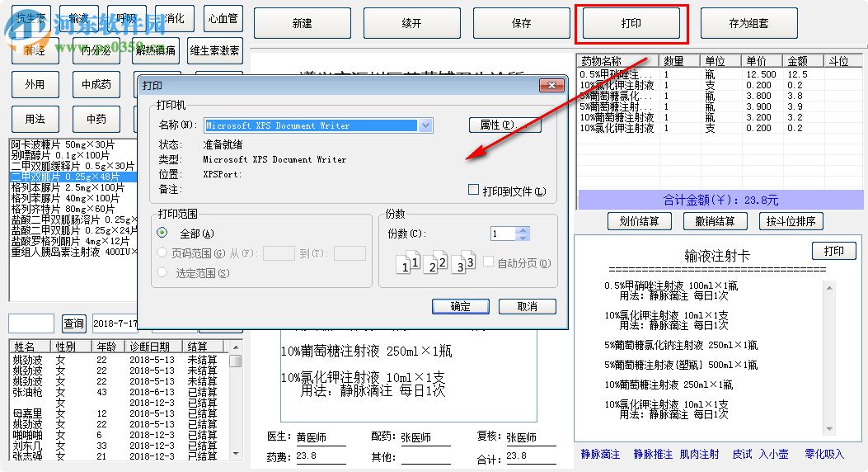Click the 金额 column header
Viewport: 868px width, 472px height.
pyautogui.click(x=803, y=61)
